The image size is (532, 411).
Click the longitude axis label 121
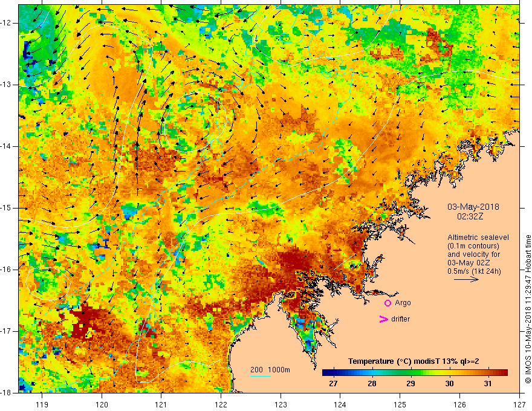161,404
